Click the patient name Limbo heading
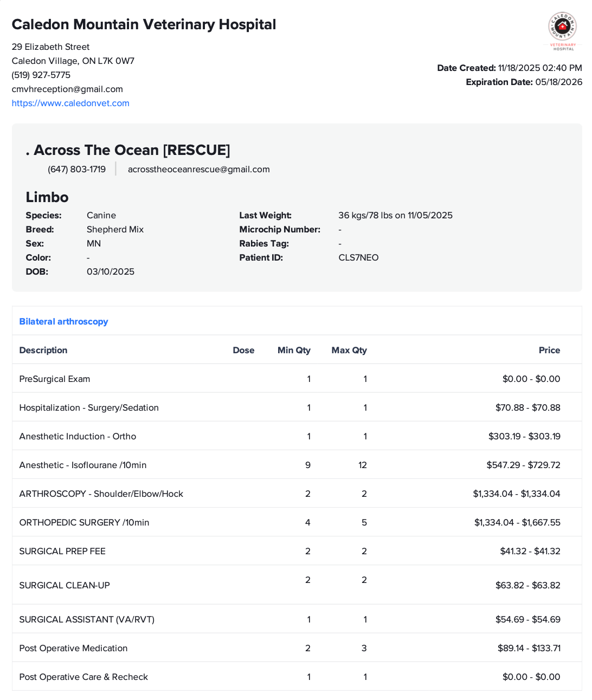 [47, 197]
